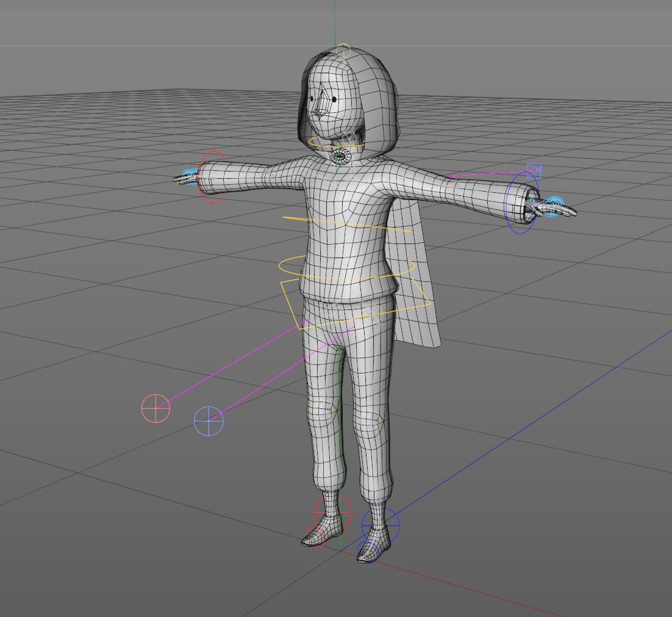Screen dimensions: 672x617
Task: Select the large red ankle ring controller
Action: coord(333,512)
